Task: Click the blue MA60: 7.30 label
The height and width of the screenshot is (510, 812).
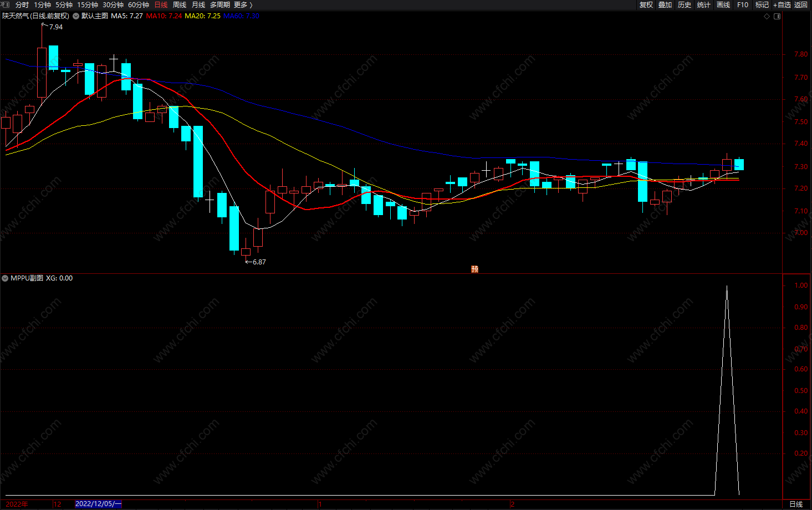Action: pos(242,16)
